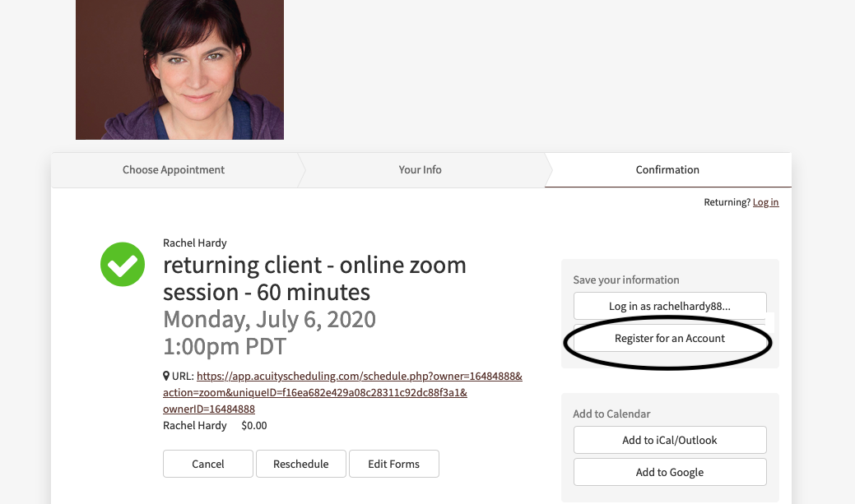Click the 'Save your information' heading
855x504 pixels.
point(626,280)
